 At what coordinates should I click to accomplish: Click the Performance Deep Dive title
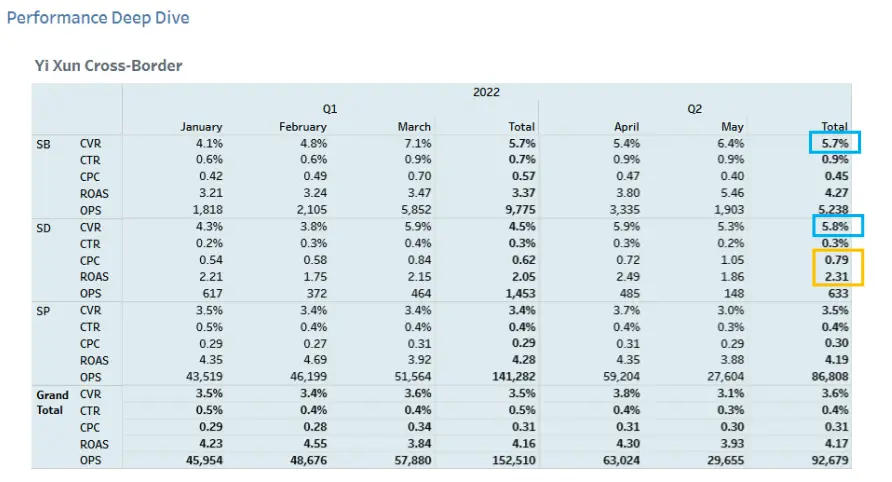pyautogui.click(x=98, y=18)
